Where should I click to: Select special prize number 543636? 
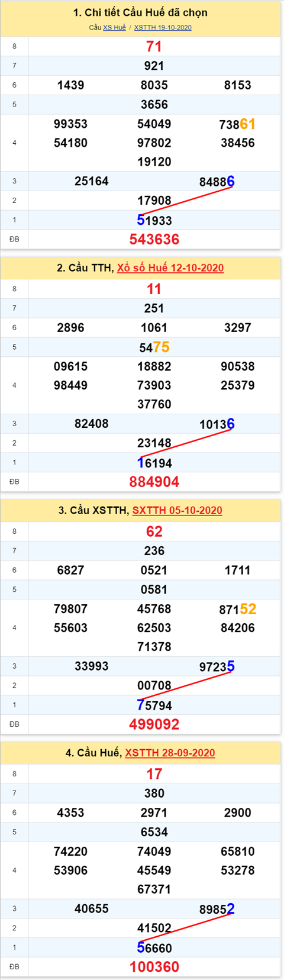[x=154, y=239]
